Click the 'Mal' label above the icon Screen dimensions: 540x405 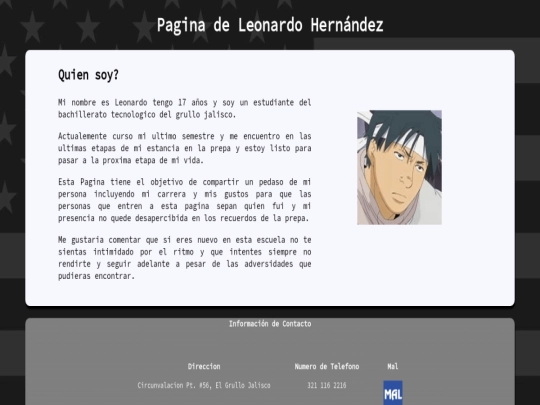393,366
